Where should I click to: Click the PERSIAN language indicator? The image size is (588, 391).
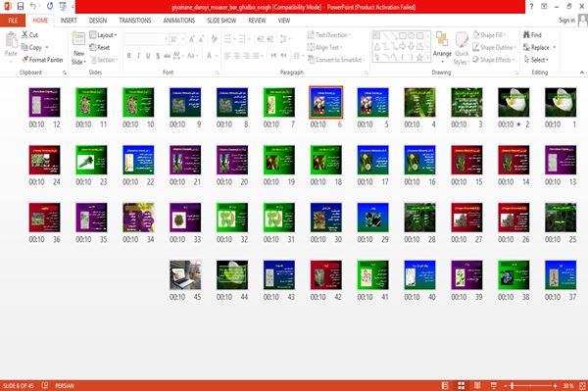[65, 386]
